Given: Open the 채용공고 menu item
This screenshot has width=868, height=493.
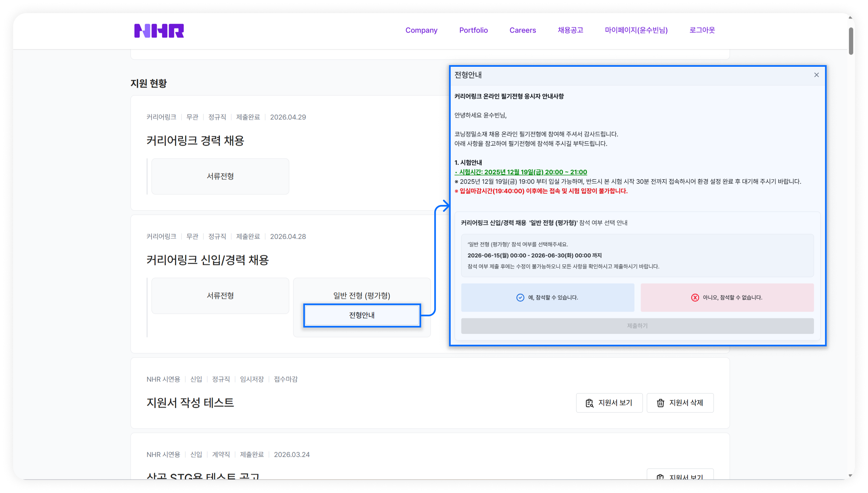Looking at the screenshot, I should (570, 30).
